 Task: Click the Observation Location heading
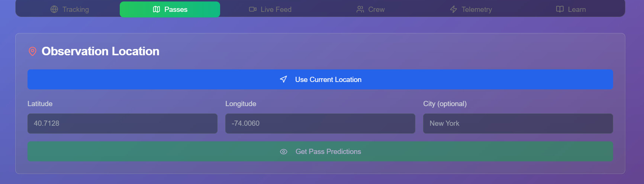100,51
